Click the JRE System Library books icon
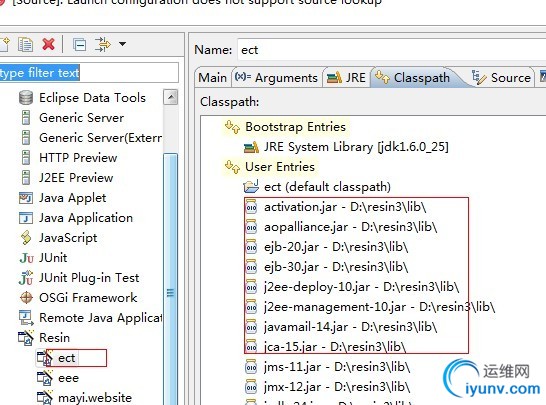This screenshot has width=546, height=405. (x=251, y=147)
